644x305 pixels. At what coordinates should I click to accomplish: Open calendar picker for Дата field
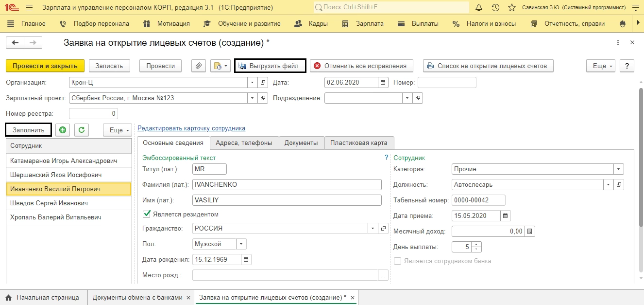[x=384, y=83]
